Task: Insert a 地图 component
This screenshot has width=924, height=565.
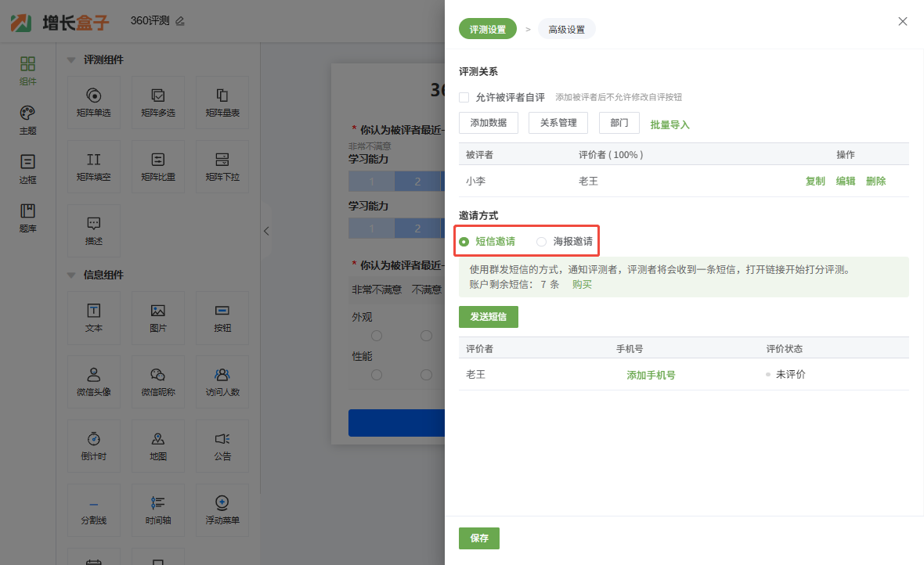Action: (x=158, y=446)
